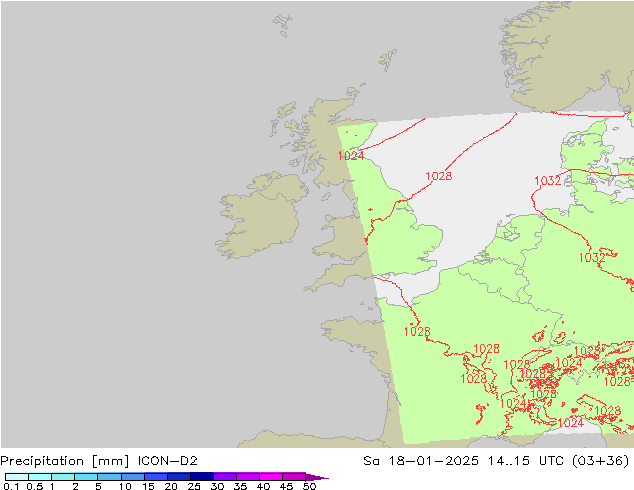
Task: Click the above-50 mm arrow swatch
Action: click(x=317, y=477)
